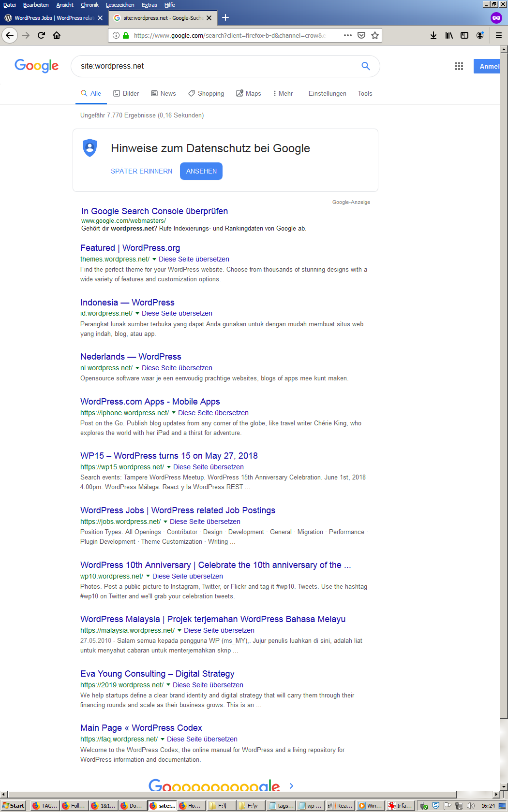The width and height of the screenshot is (508, 812).
Task: Click the Google search magnifier icon
Action: tap(366, 66)
